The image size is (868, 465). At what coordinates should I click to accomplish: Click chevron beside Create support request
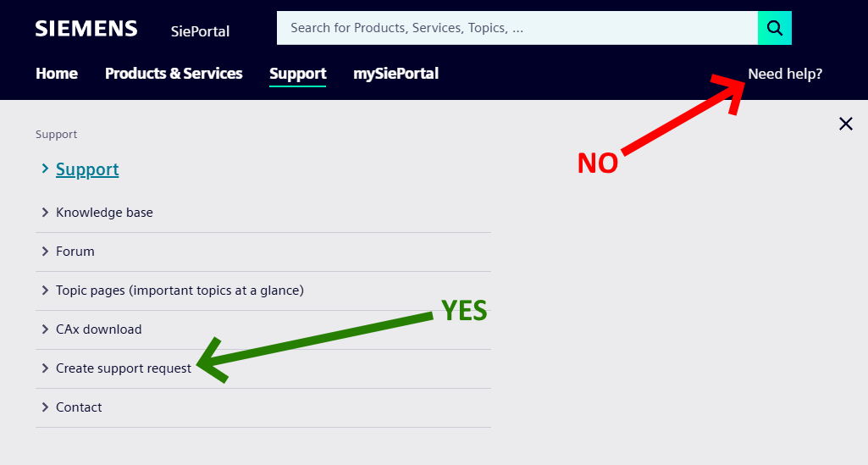coord(45,368)
